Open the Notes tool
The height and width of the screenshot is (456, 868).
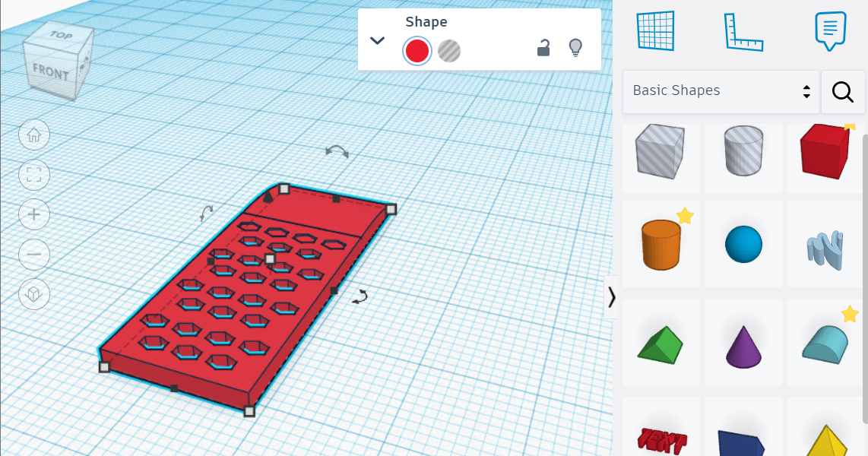(828, 30)
